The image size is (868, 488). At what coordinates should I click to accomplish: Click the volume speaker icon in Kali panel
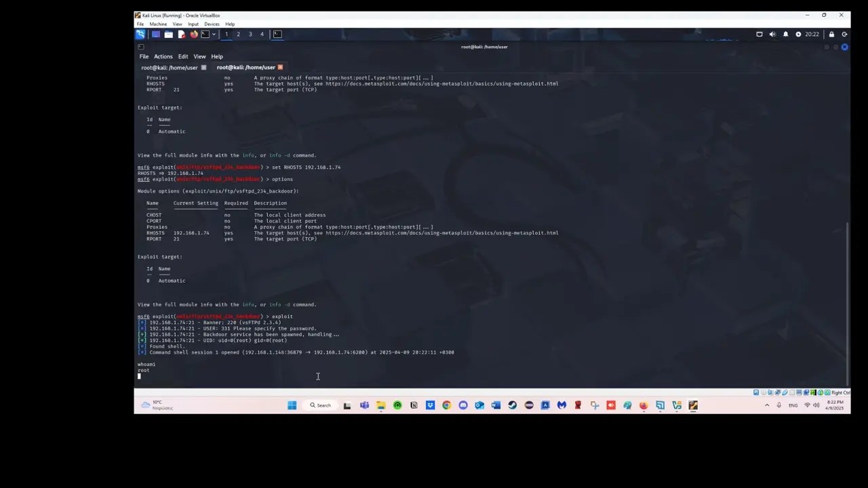(772, 34)
